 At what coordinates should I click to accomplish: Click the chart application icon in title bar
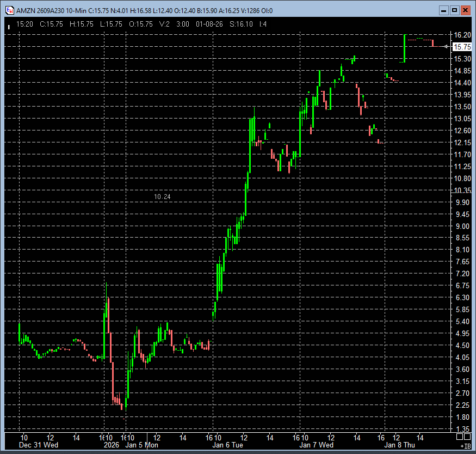(x=9, y=10)
